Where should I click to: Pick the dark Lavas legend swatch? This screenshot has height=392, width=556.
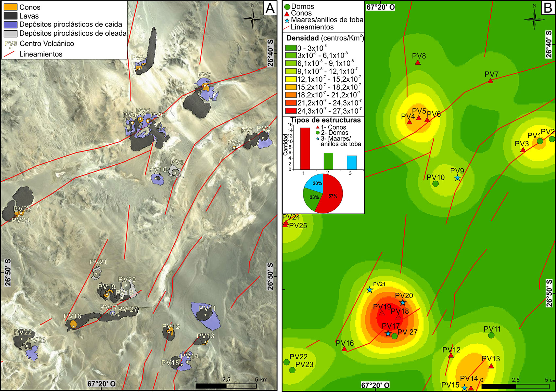tap(10, 16)
